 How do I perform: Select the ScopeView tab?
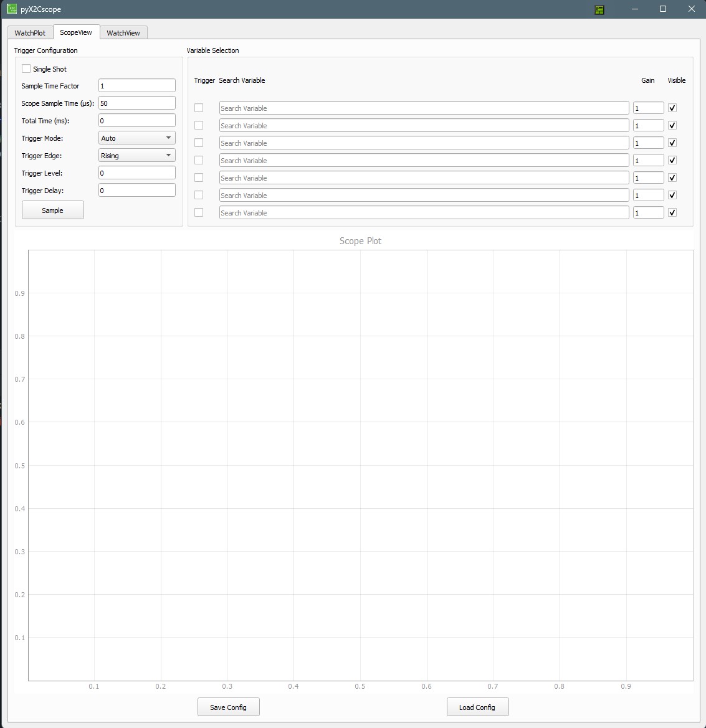(76, 32)
